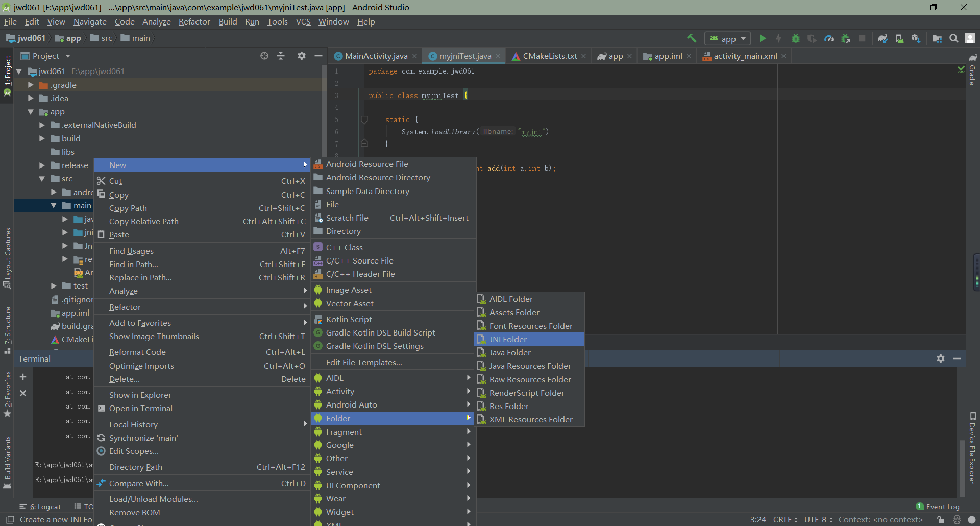
Task: Open the SDK Manager icon
Action: click(916, 38)
